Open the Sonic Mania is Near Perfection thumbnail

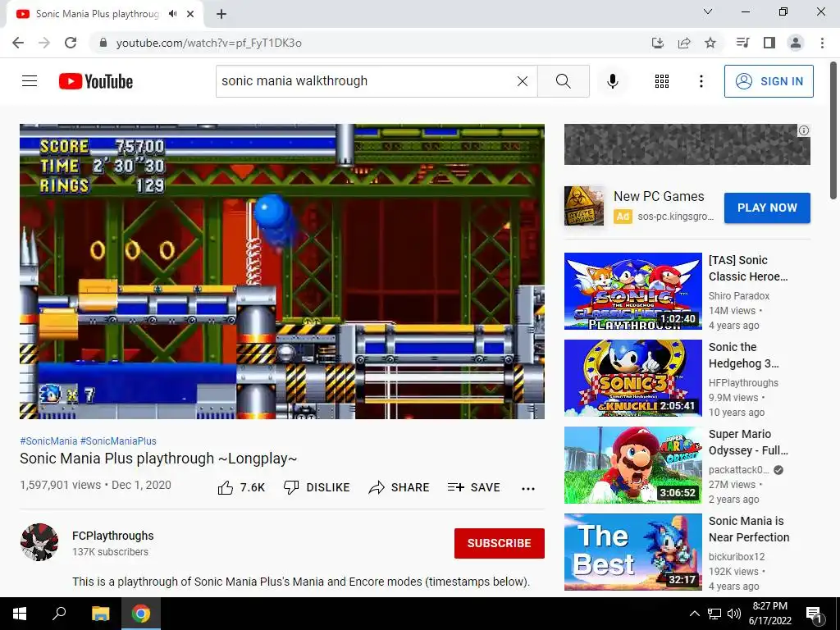tap(632, 552)
